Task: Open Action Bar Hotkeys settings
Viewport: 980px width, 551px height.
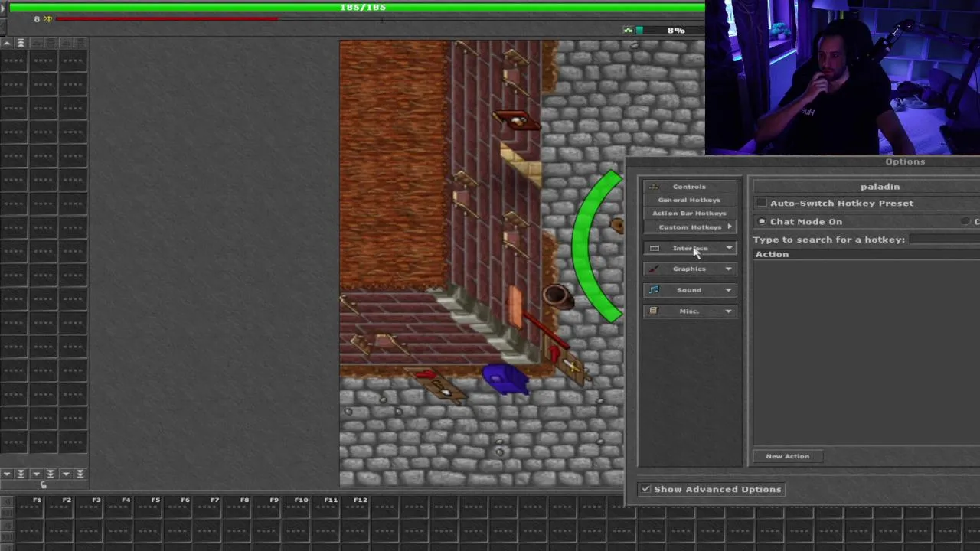Action: (689, 214)
